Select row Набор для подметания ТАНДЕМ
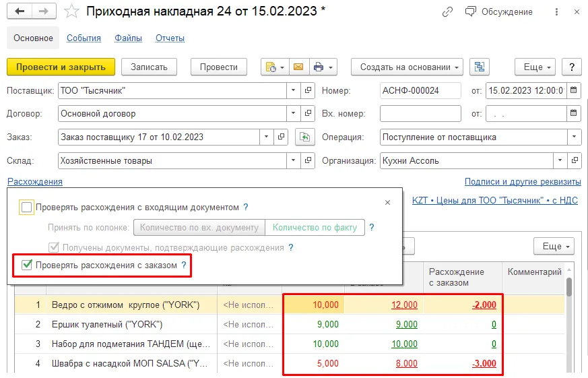The image size is (588, 378). 290,344
